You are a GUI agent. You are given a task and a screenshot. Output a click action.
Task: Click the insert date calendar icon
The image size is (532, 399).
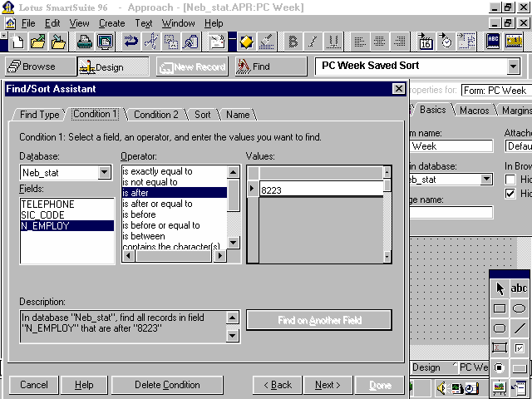tap(426, 42)
